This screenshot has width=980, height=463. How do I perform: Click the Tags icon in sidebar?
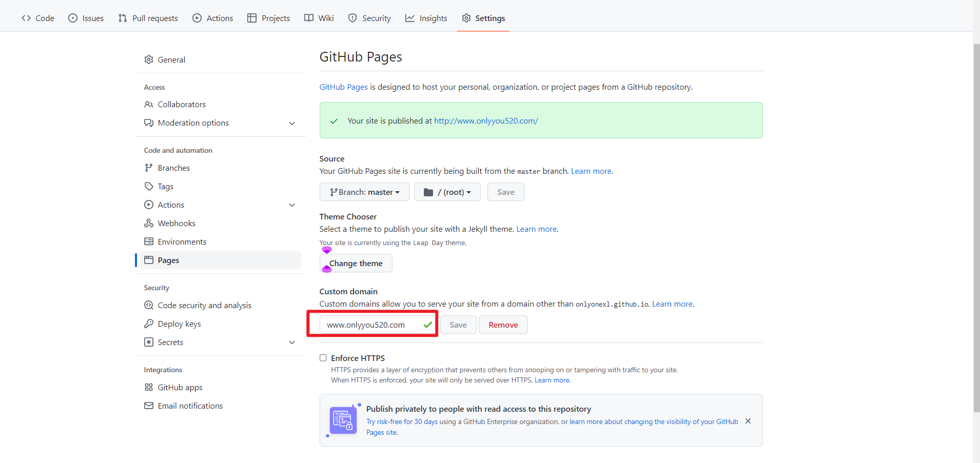point(149,186)
